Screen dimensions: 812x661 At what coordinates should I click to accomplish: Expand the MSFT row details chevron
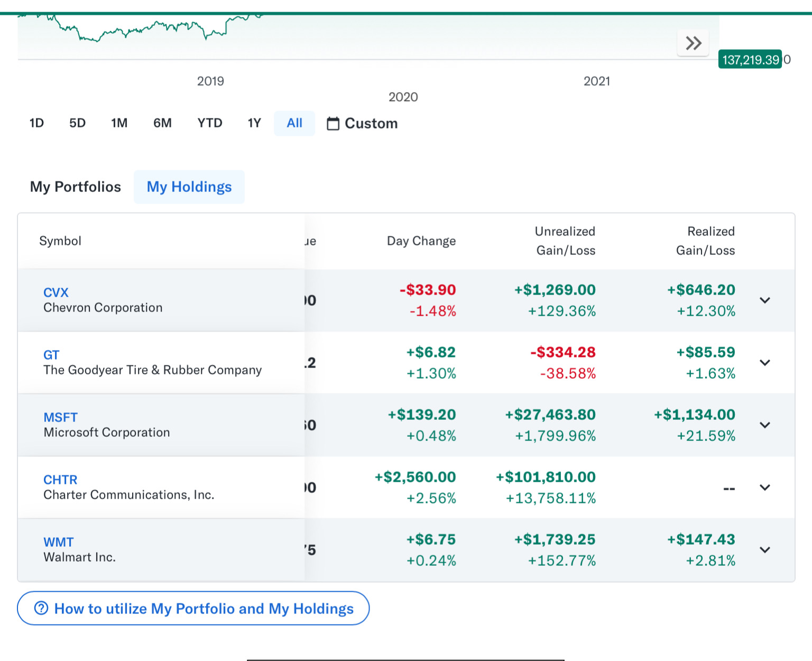764,425
